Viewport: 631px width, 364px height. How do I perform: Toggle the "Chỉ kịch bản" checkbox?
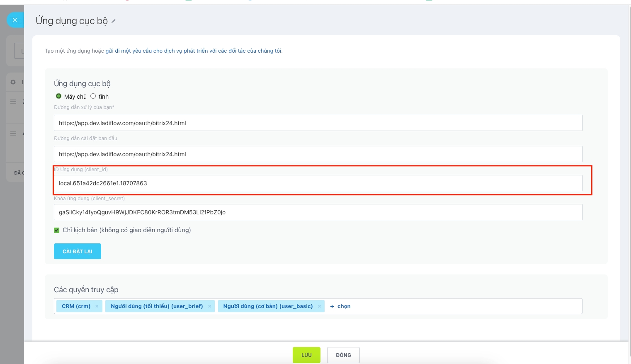(57, 230)
